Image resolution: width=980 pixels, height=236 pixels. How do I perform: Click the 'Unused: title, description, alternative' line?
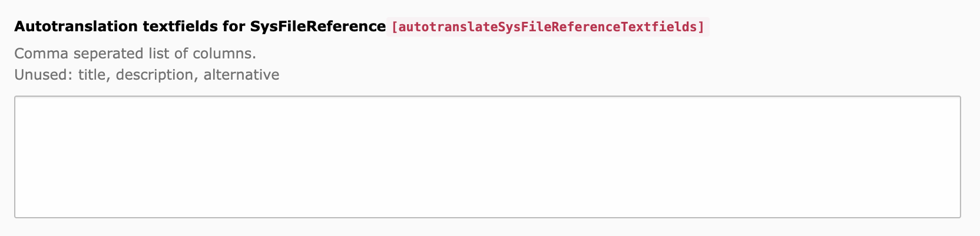point(147,75)
